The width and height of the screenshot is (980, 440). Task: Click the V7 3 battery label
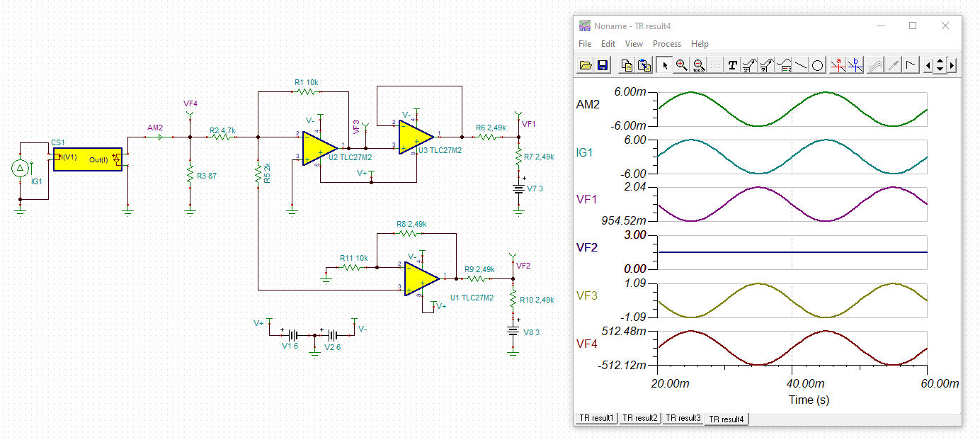535,188
